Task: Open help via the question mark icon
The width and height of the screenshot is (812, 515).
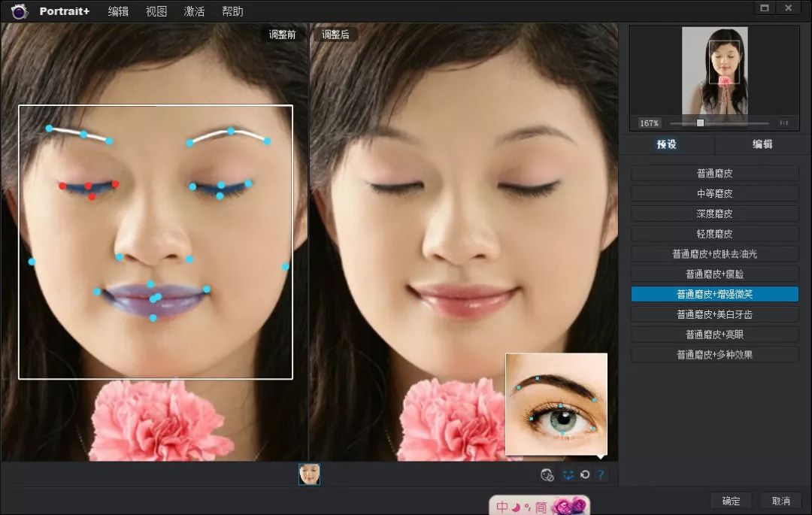Action: 601,474
